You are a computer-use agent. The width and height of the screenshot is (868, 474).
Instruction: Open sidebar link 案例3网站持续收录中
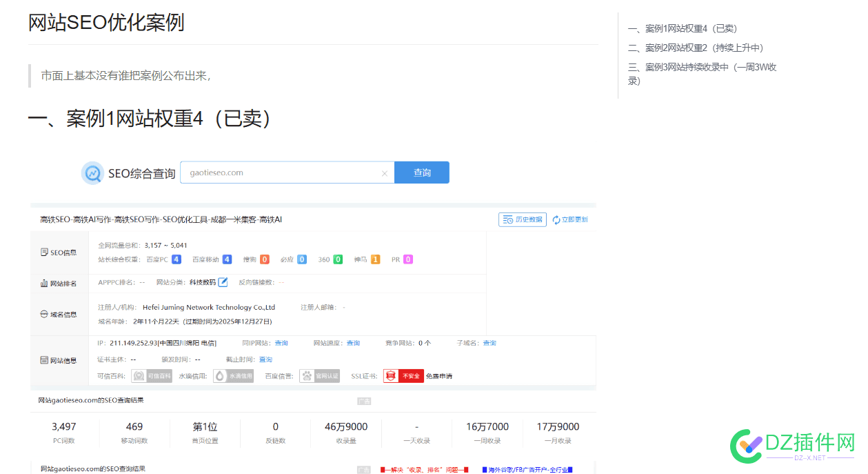click(703, 74)
